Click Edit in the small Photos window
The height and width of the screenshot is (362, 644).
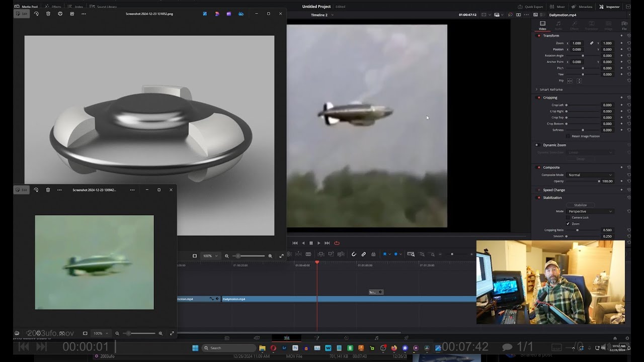(x=22, y=190)
